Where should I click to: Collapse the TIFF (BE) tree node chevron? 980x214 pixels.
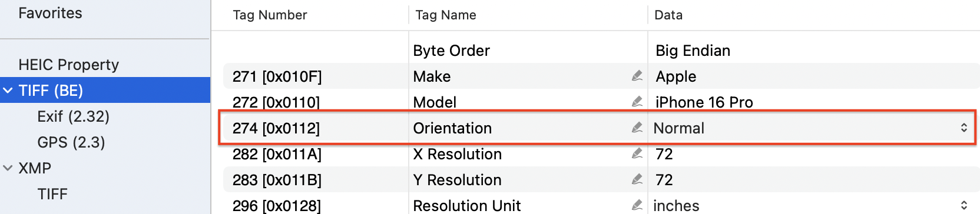(8, 91)
